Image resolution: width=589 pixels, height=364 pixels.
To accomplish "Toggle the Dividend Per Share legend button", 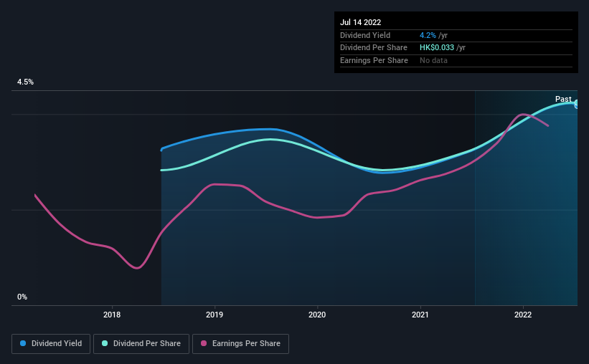I will pos(141,344).
